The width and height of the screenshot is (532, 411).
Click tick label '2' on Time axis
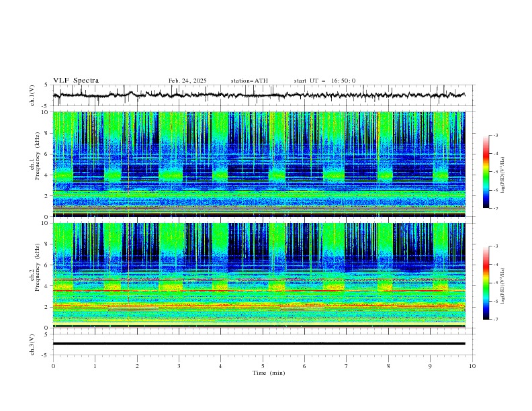(x=137, y=366)
